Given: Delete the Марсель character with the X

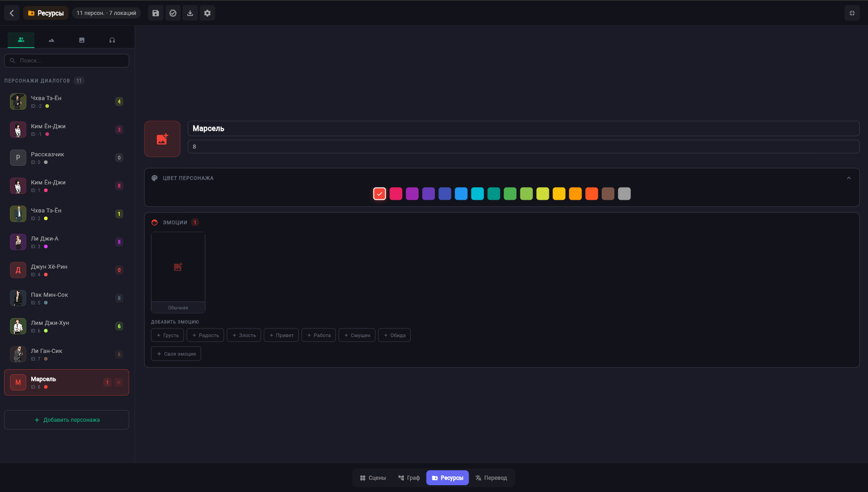Looking at the screenshot, I should pos(119,382).
